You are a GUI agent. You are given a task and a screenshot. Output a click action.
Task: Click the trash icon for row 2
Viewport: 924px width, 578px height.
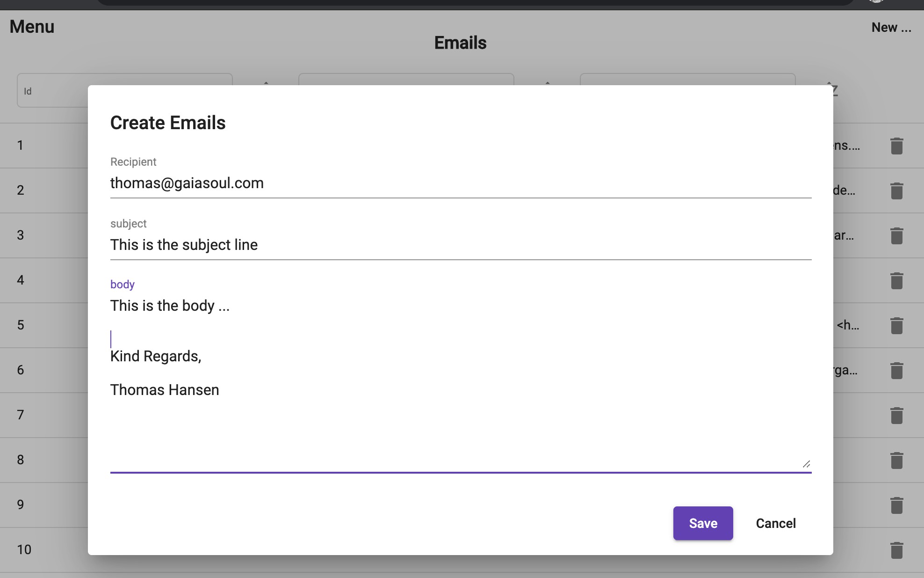[896, 191]
